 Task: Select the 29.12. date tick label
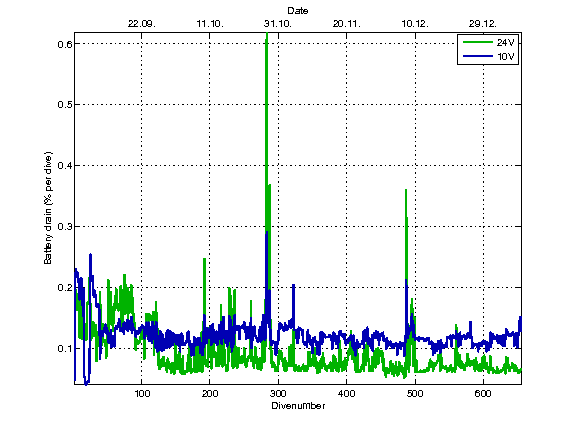(483, 24)
